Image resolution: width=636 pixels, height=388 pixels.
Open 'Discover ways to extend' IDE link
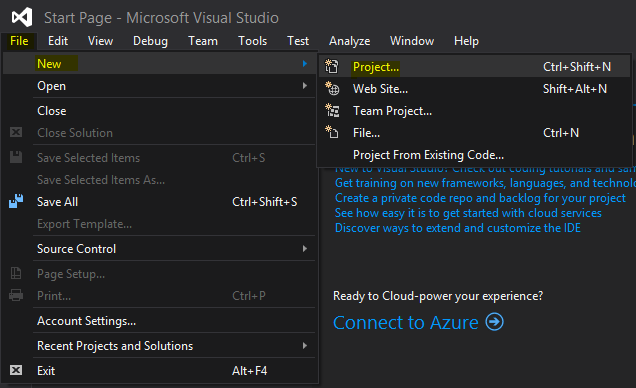click(x=458, y=228)
